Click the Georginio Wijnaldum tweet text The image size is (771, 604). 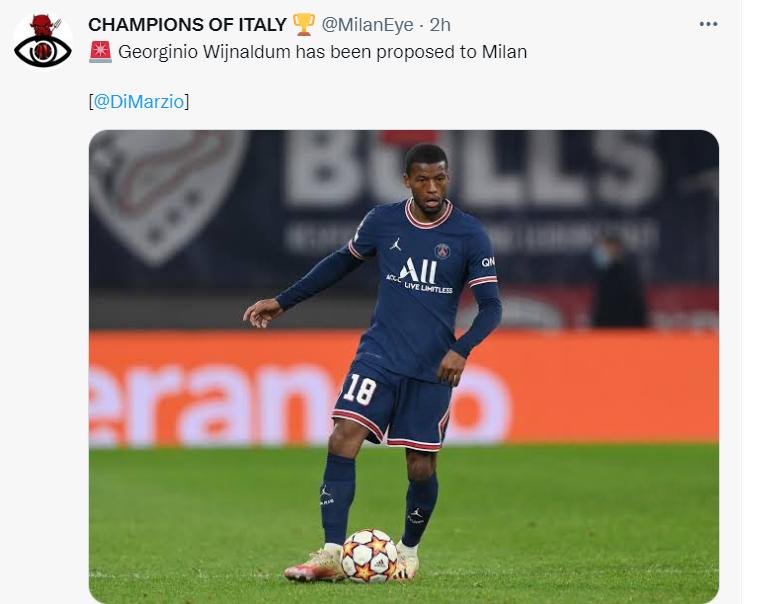point(323,52)
